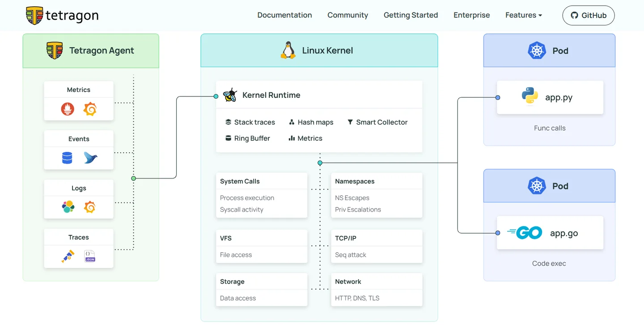Click the Prometheus icon under Metrics

coord(68,109)
